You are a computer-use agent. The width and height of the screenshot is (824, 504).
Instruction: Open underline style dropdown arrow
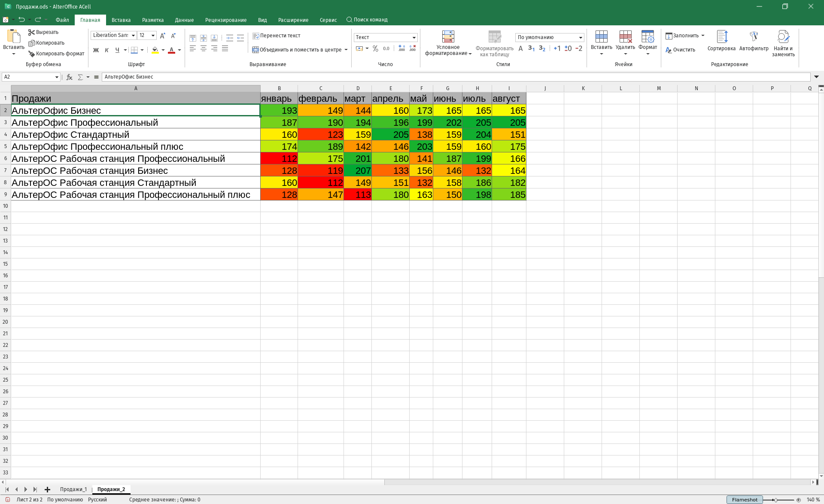[x=125, y=50]
